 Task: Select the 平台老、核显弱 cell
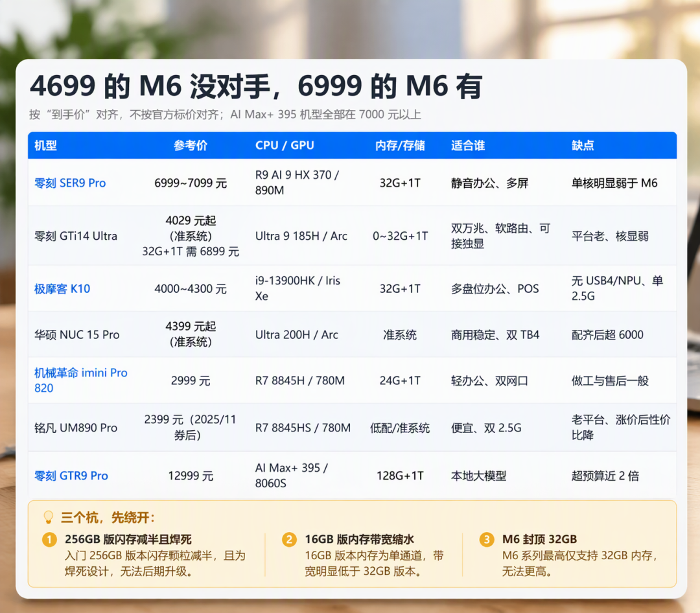tap(610, 236)
